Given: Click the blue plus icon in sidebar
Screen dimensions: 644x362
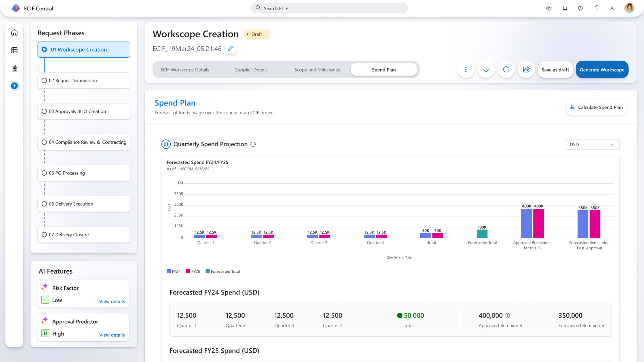Looking at the screenshot, I should point(14,86).
